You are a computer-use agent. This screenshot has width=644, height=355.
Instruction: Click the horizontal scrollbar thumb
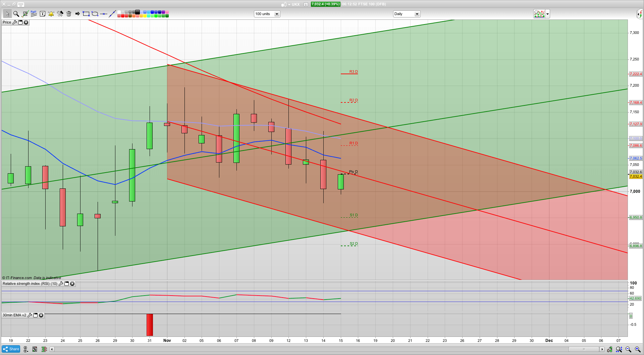point(584,349)
